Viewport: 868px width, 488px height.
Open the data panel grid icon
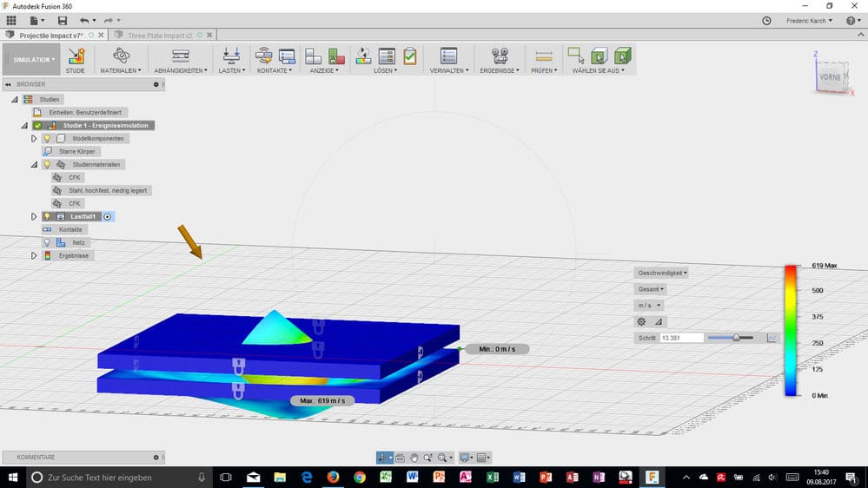point(11,21)
